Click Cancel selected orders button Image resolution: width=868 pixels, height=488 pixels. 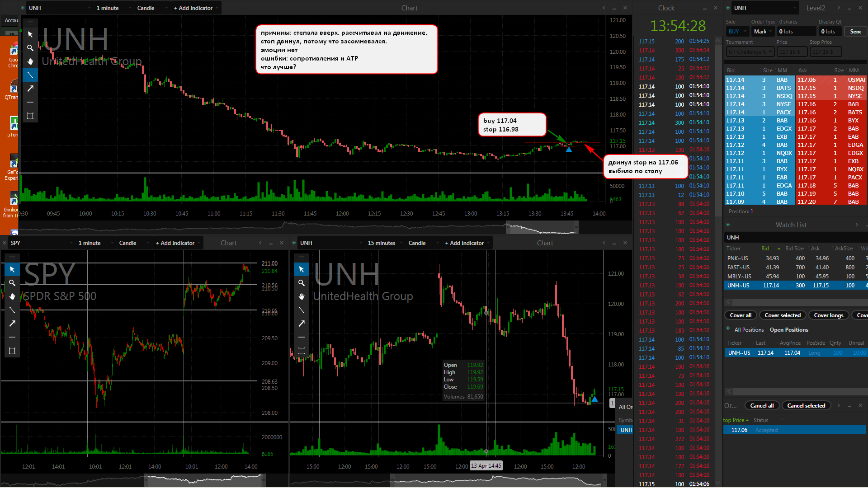pos(806,406)
